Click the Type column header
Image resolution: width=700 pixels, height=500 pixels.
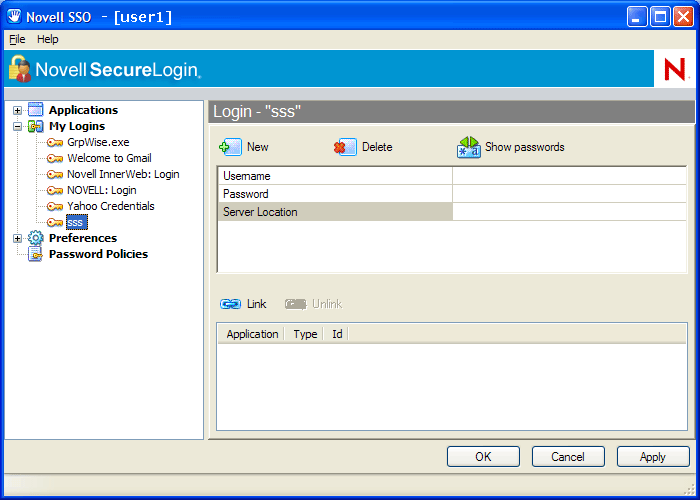pos(305,334)
